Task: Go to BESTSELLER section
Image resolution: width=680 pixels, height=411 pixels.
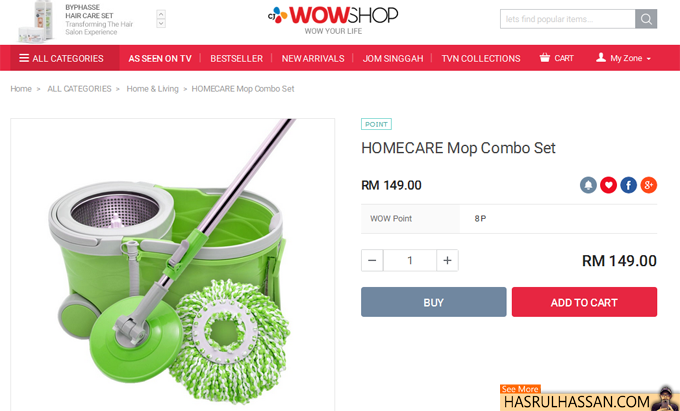Action: pos(236,59)
